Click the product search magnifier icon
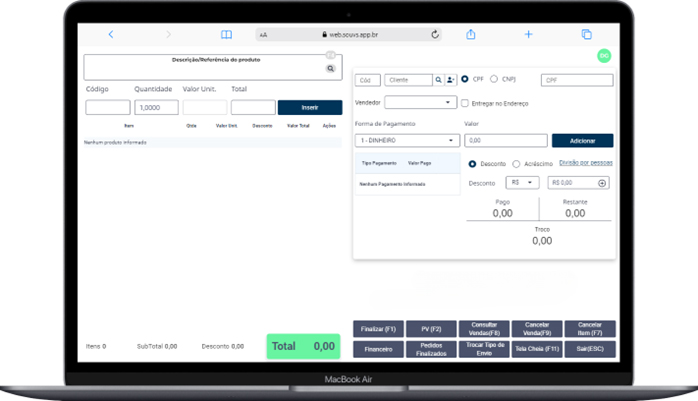This screenshot has height=401, width=698. (330, 69)
